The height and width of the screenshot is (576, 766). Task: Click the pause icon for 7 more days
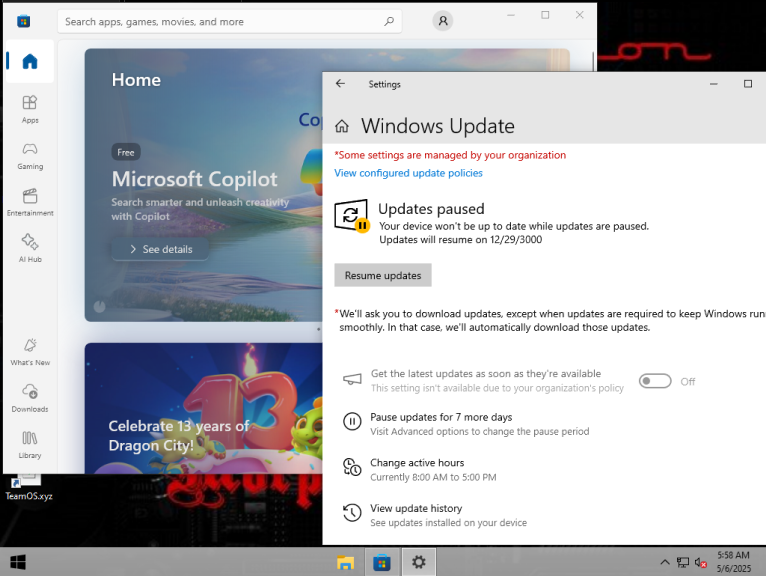click(352, 421)
